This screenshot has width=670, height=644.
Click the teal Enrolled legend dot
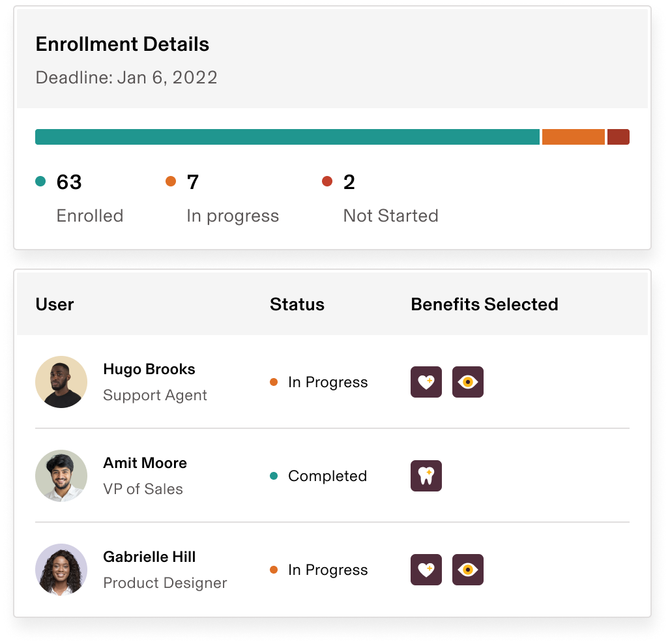40,181
